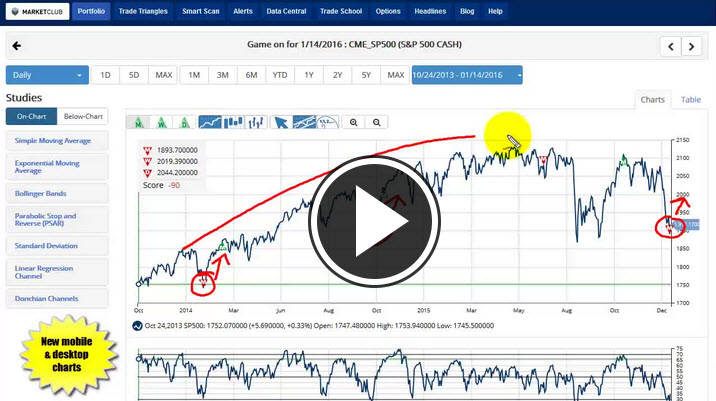Image resolution: width=716 pixels, height=401 pixels.
Task: Go to the next chart arrow
Action: pos(692,46)
